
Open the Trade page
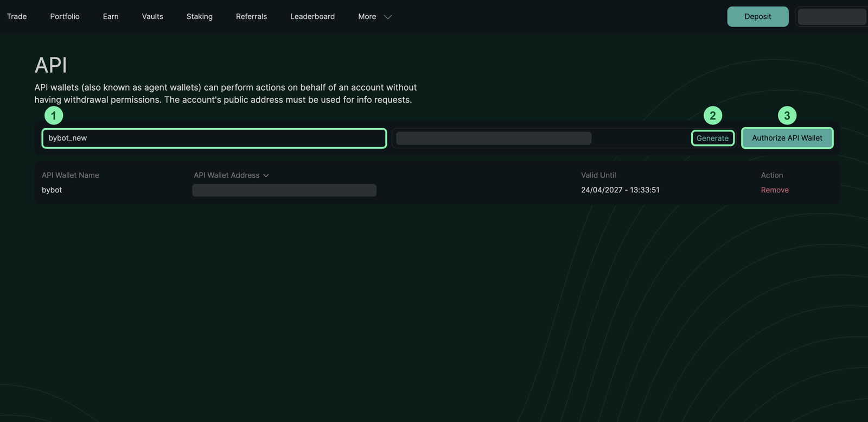click(x=17, y=16)
